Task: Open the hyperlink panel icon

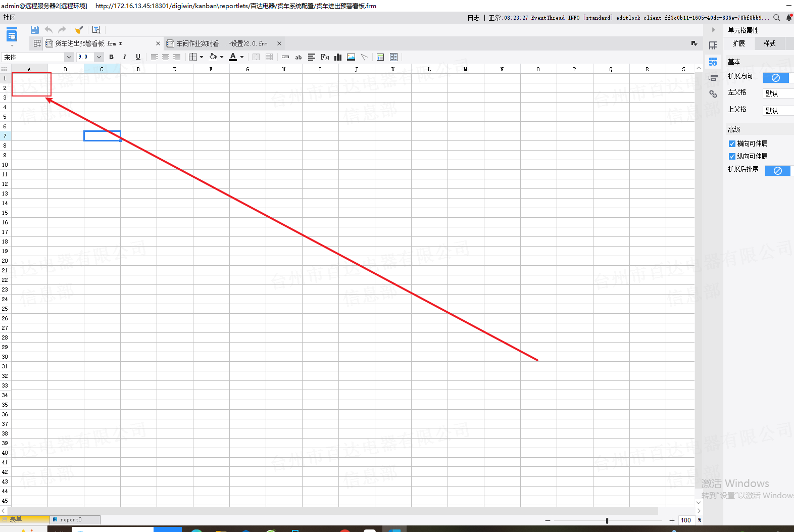Action: point(713,94)
